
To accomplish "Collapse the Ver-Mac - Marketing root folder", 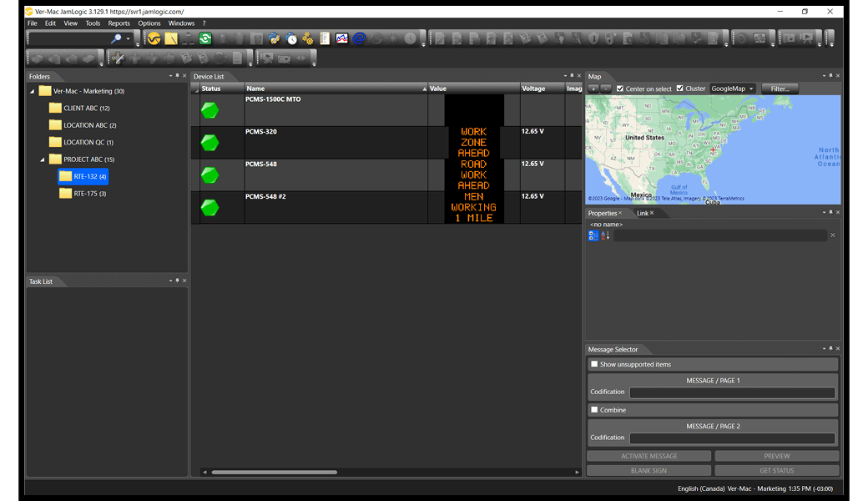I will 33,91.
